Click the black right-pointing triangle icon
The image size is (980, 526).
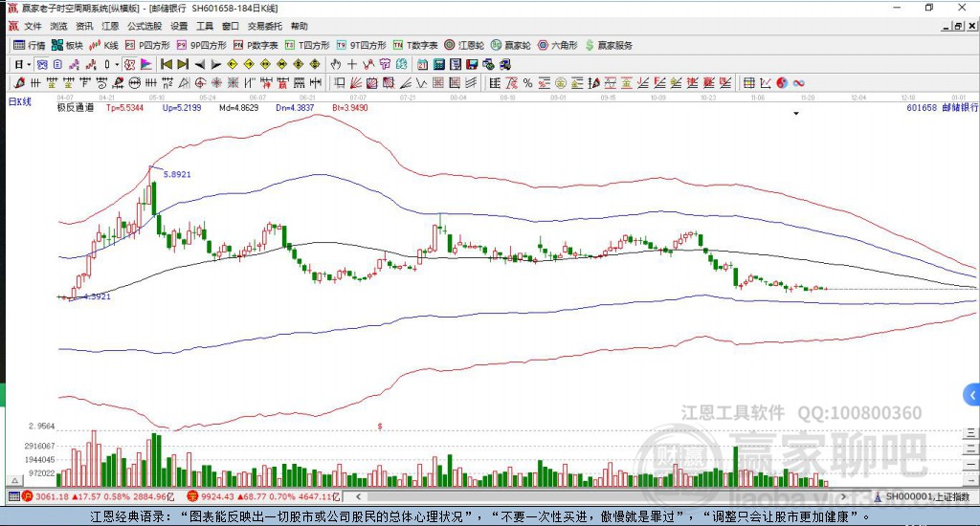click(215, 64)
